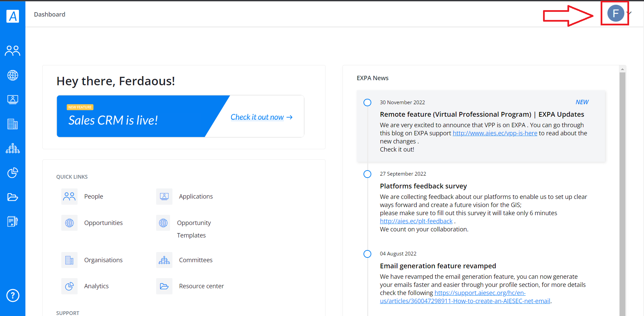644x316 pixels.
Task: Click the Applications quick link icon
Action: pos(164,197)
